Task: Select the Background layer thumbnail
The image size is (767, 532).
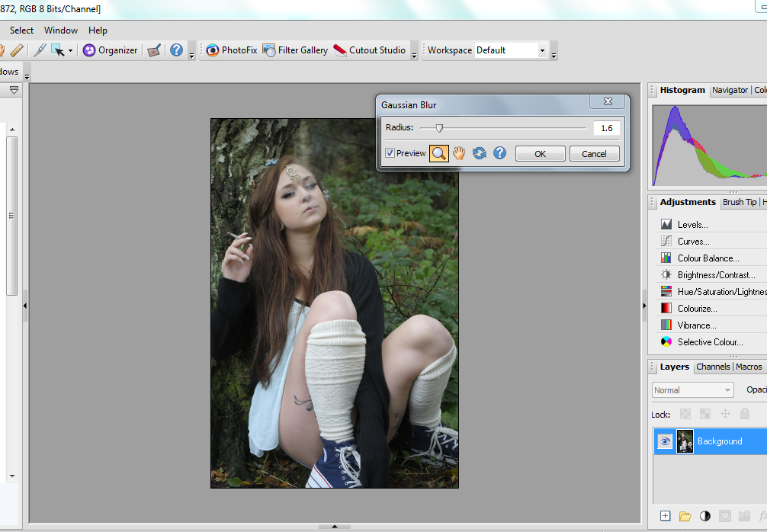Action: [685, 441]
